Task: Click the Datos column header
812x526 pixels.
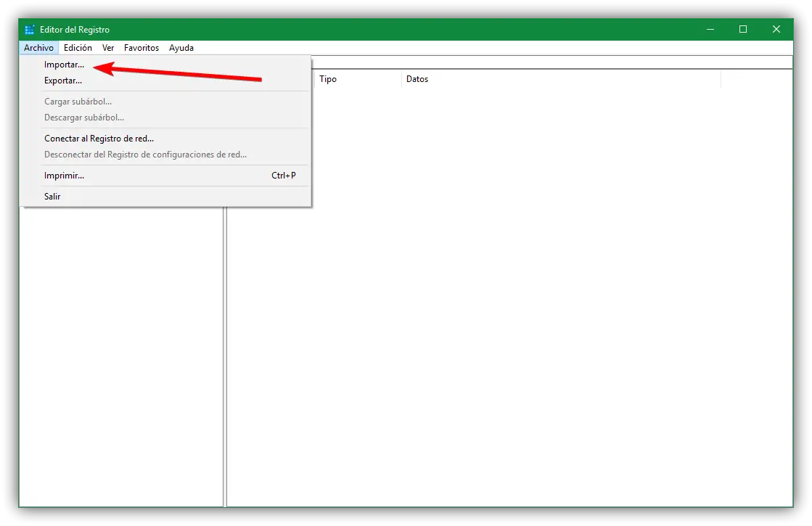Action: coord(561,79)
